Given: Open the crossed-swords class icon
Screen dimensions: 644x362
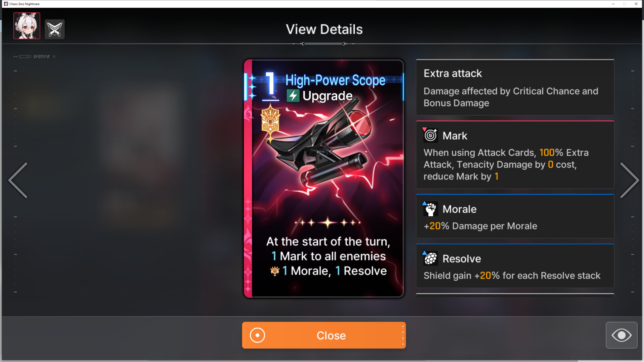Looking at the screenshot, I should click(55, 29).
